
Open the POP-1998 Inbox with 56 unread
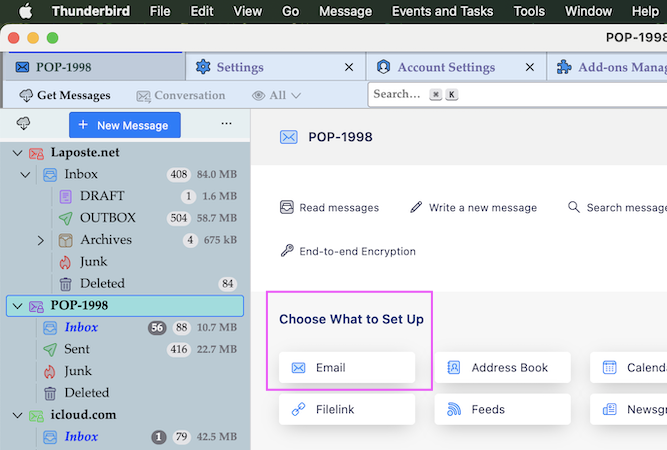(x=125, y=328)
